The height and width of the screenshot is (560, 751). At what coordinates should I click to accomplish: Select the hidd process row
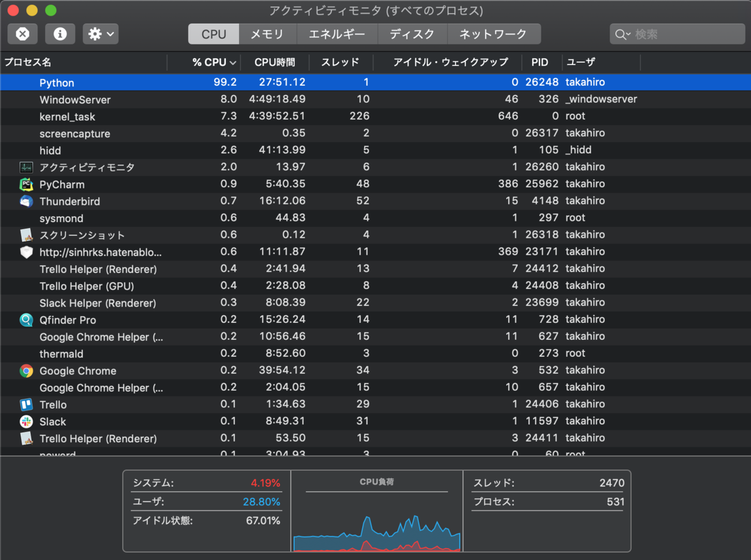tap(375, 150)
